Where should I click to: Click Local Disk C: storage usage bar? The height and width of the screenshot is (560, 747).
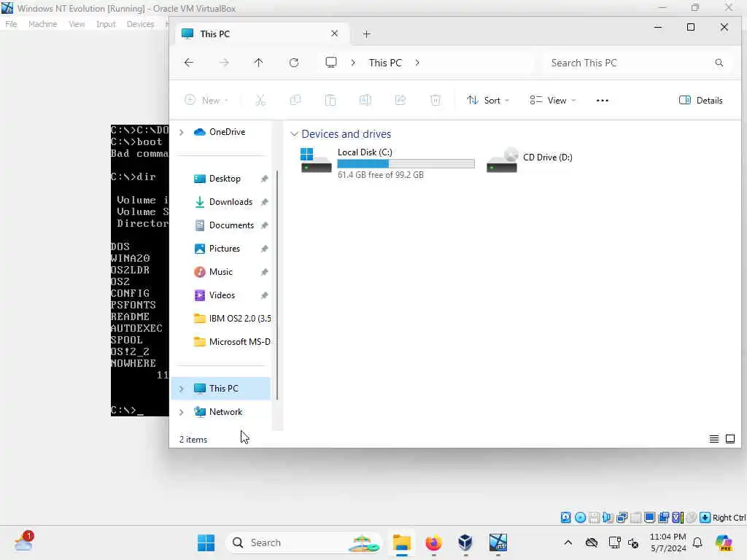(406, 164)
